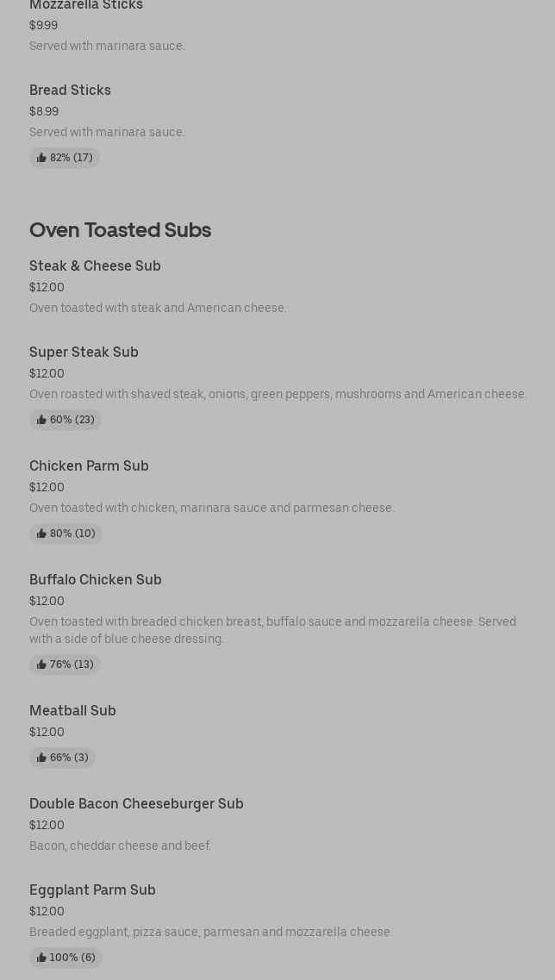The height and width of the screenshot is (980, 555).
Task: Open the Bread Sticks menu item
Action: 70,90
